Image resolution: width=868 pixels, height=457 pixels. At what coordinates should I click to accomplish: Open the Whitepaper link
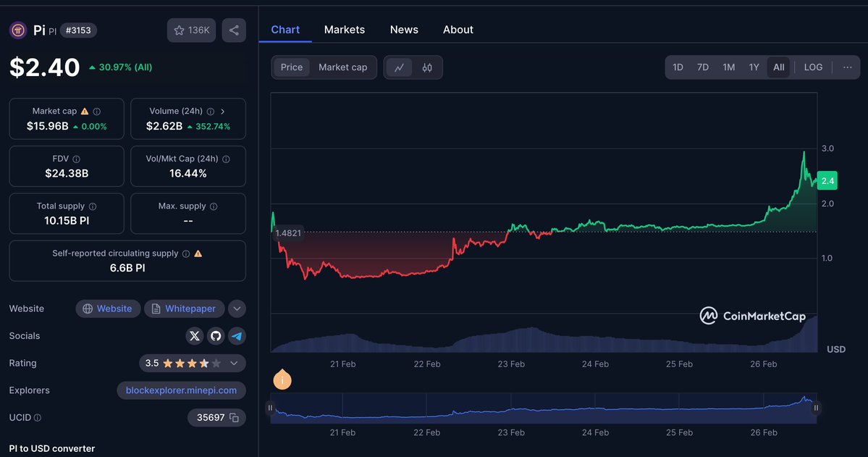coord(185,309)
